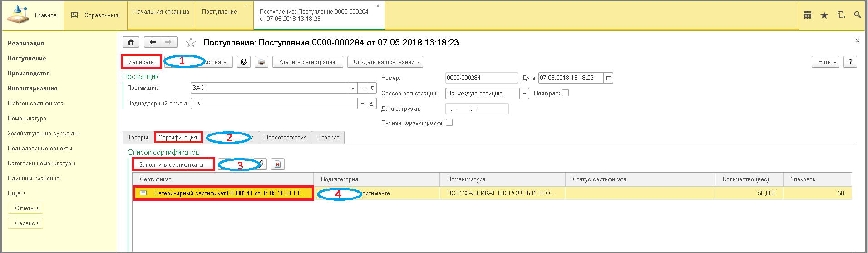Click the Главное desk-lamp logo icon
The height and width of the screenshot is (253, 868).
17,16
